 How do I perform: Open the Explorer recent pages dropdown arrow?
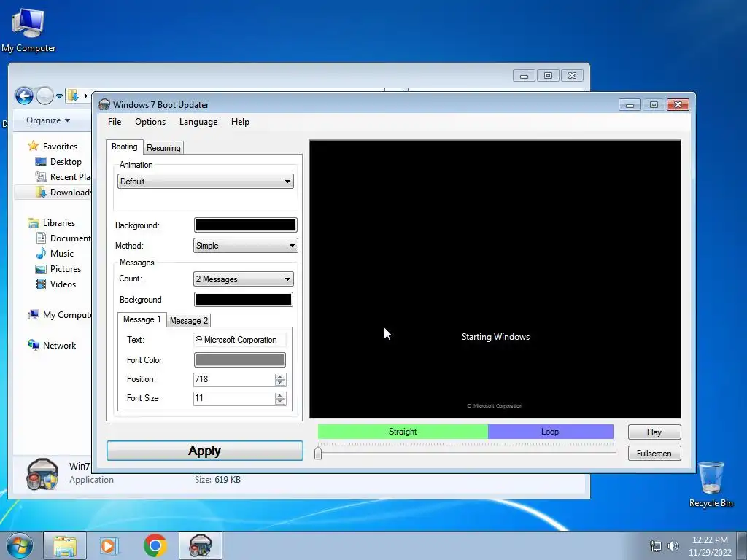point(59,96)
